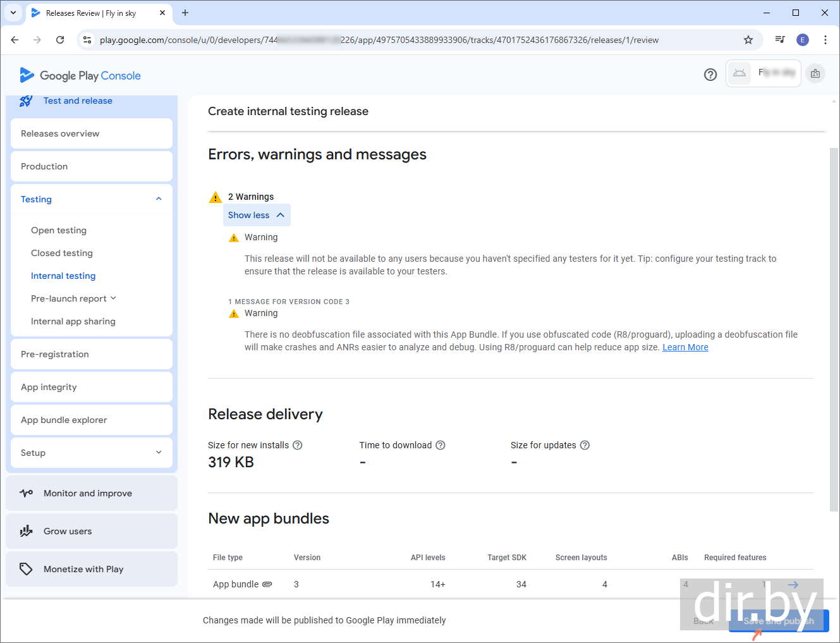Go to Production in sidebar
The width and height of the screenshot is (840, 643).
click(x=44, y=166)
